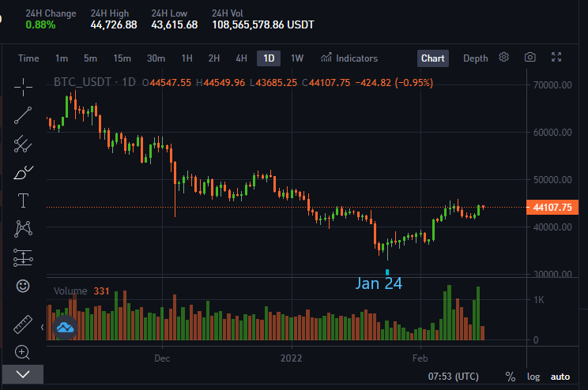
Task: Select the trend line drawing tool
Action: 23,115
